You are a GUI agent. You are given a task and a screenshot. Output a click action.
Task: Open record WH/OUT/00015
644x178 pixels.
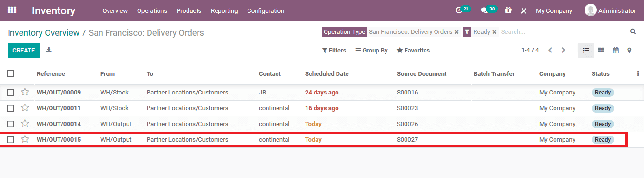(x=59, y=140)
